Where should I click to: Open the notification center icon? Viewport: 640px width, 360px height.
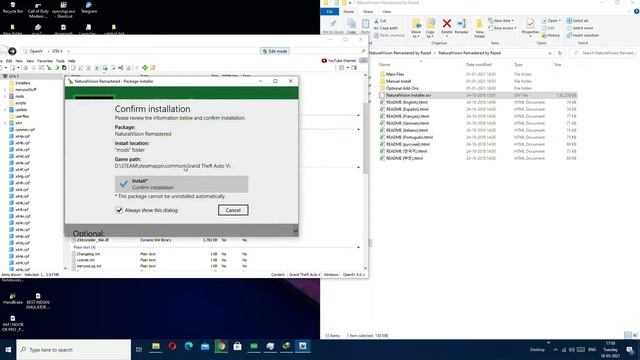630,350
